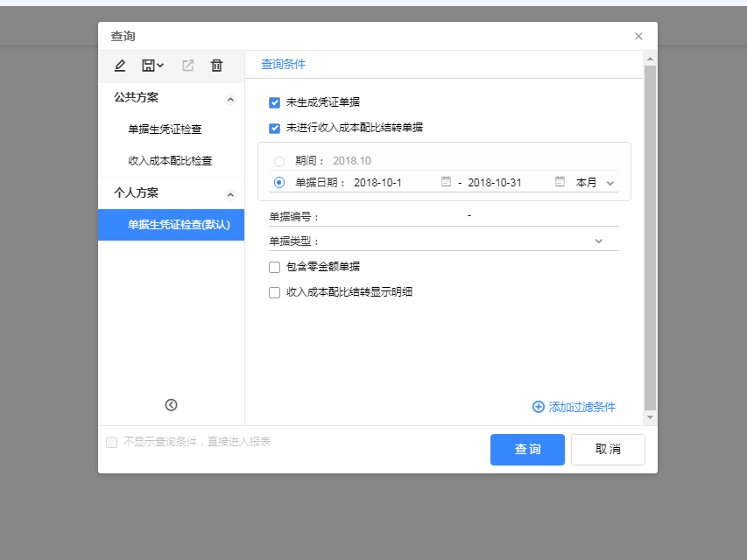
Task: Select the 期间 radio button
Action: coord(279,161)
